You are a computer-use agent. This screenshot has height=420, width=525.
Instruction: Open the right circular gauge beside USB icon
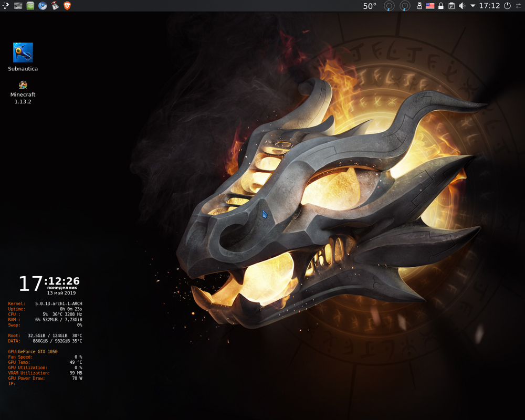[405, 6]
